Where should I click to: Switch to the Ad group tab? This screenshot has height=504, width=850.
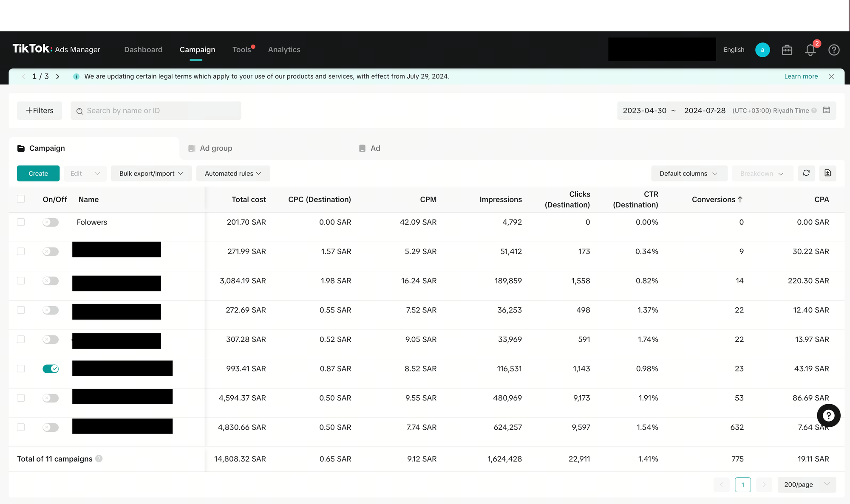tap(216, 148)
